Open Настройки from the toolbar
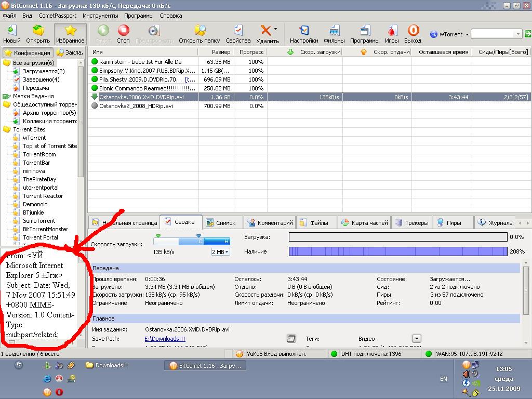 click(304, 34)
